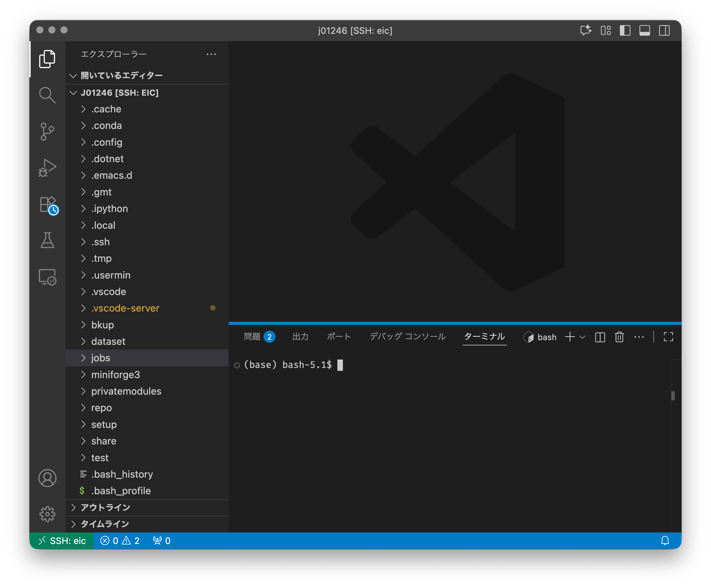The height and width of the screenshot is (588, 711).
Task: Open Run and Debug view
Action: tap(47, 167)
